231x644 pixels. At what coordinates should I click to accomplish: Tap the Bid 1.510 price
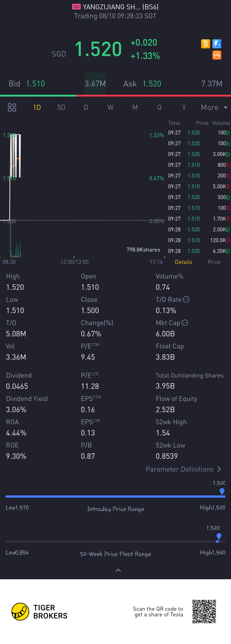pyautogui.click(x=35, y=84)
